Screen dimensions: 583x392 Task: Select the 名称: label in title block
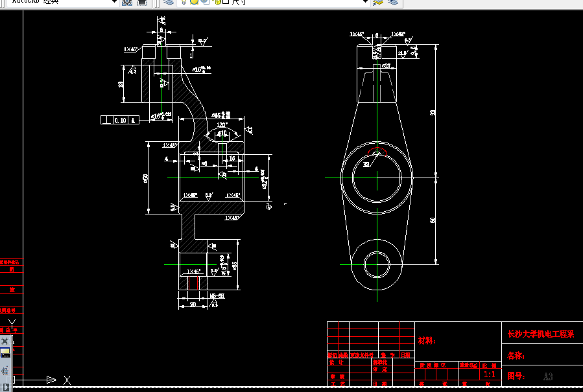coord(516,356)
